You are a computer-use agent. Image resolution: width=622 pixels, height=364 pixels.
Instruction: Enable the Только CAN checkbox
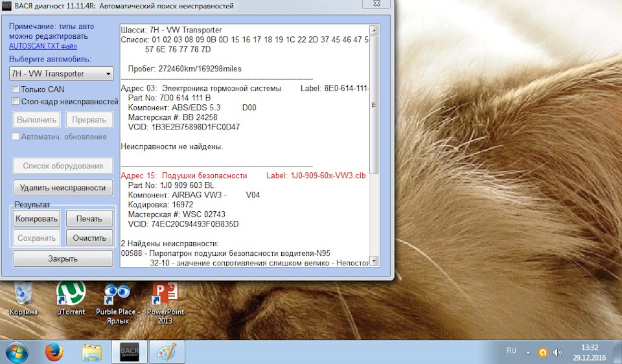[x=16, y=89]
